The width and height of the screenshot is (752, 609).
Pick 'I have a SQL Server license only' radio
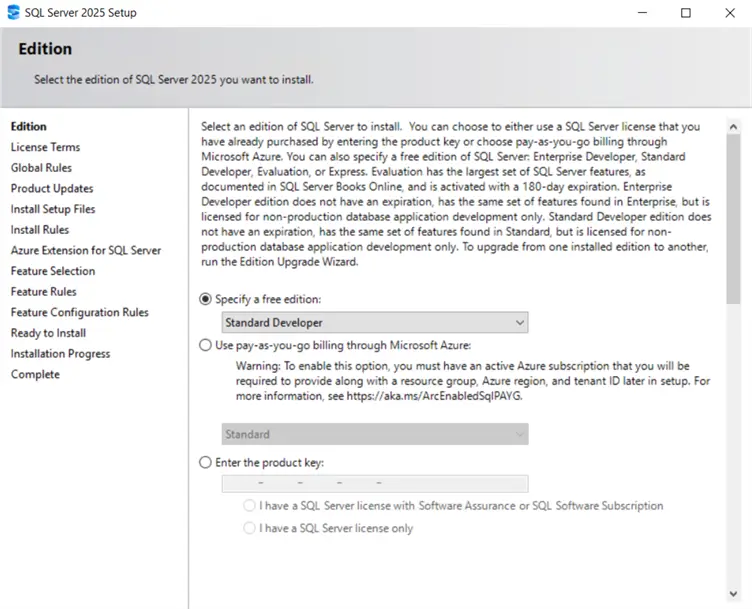[x=249, y=528]
